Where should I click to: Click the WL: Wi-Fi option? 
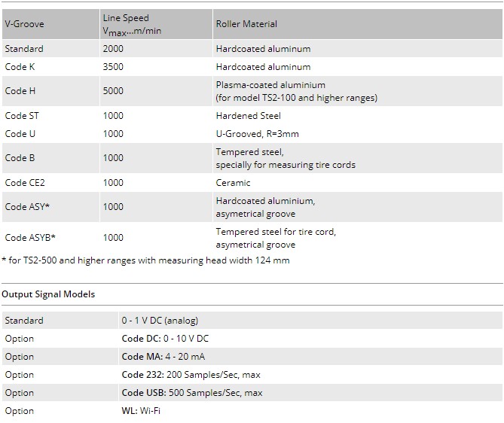pyautogui.click(x=141, y=411)
